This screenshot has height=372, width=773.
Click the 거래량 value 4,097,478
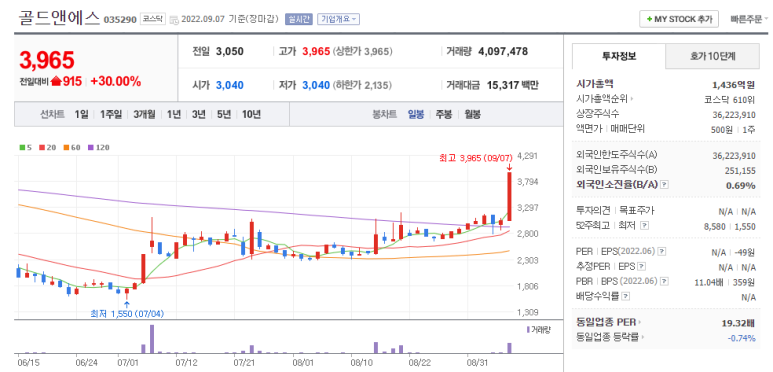coord(503,51)
